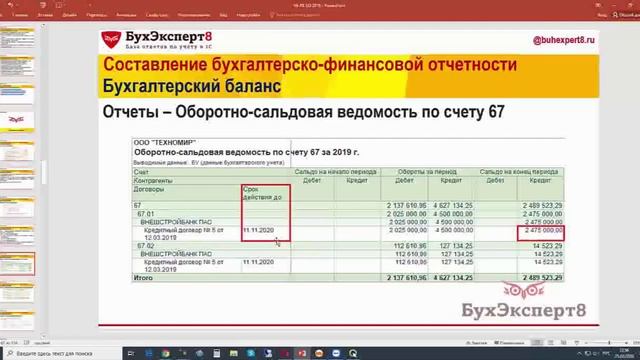Click the input language indicator in tray
Image resolution: width=640 pixels, height=360 pixels.
point(606,353)
